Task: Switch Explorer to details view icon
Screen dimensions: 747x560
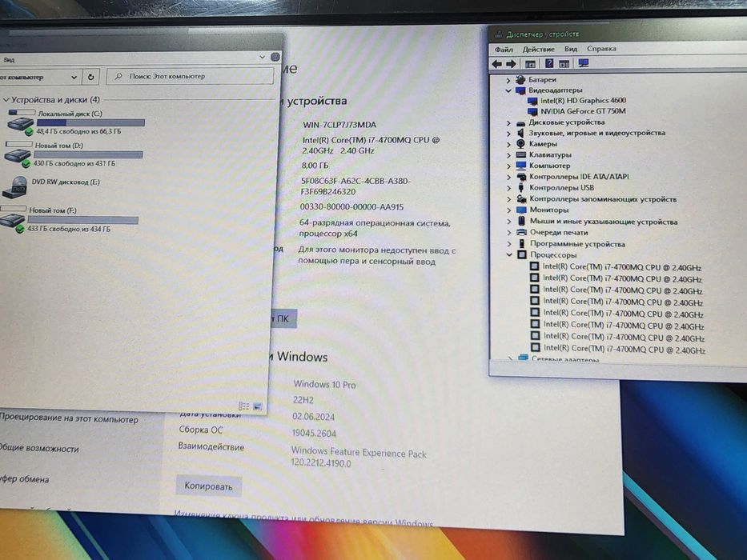Action: point(244,406)
